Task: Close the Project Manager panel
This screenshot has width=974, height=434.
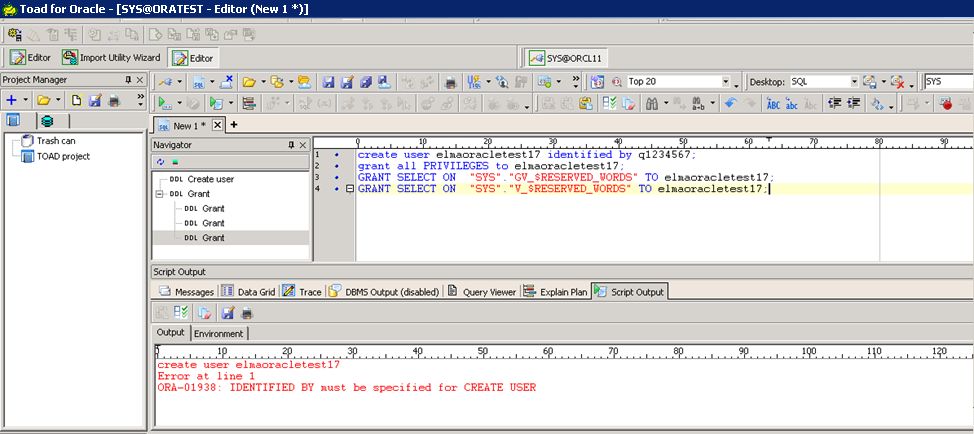Action: (140, 79)
